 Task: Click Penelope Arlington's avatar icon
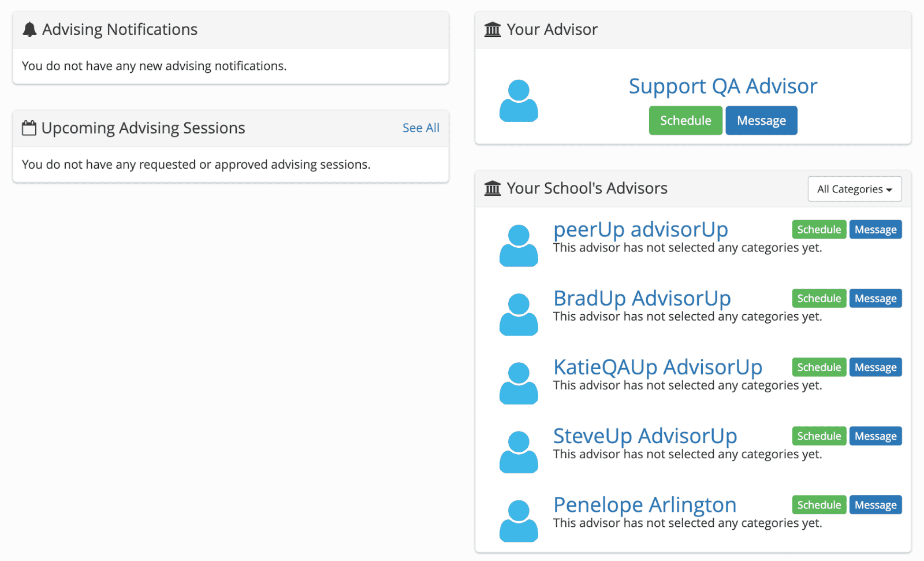tap(519, 521)
